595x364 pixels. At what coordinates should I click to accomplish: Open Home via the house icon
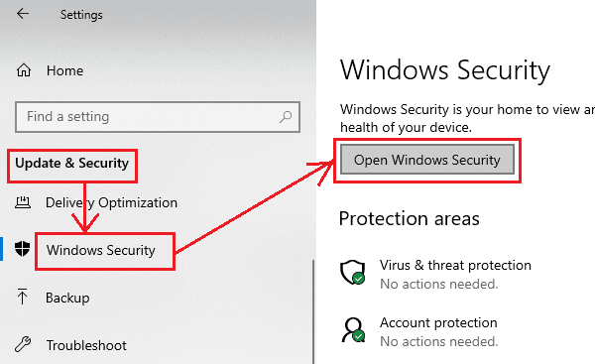pos(24,70)
